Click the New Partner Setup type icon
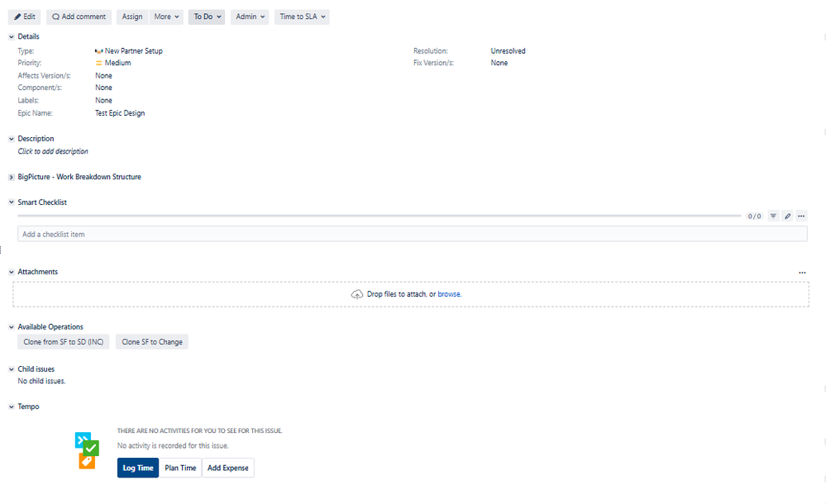This screenshot has height=504, width=826. coord(98,51)
